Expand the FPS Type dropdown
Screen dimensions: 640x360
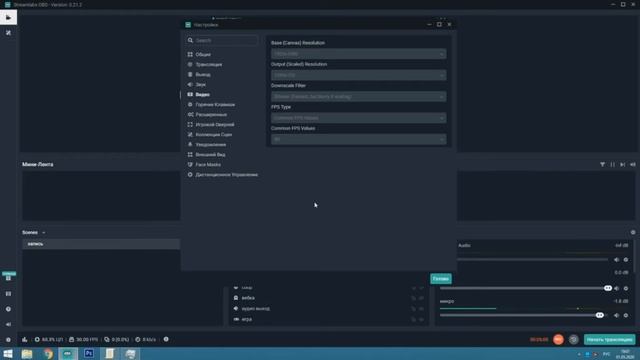(x=358, y=118)
